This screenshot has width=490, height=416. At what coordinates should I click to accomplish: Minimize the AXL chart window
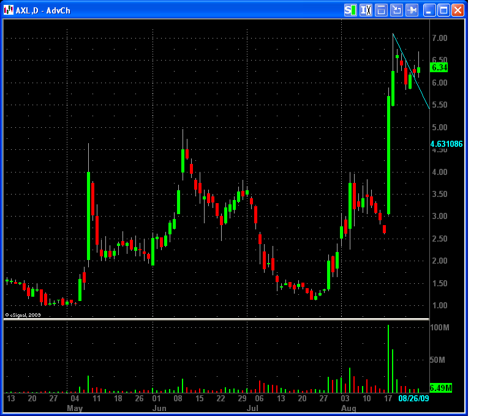(429, 10)
